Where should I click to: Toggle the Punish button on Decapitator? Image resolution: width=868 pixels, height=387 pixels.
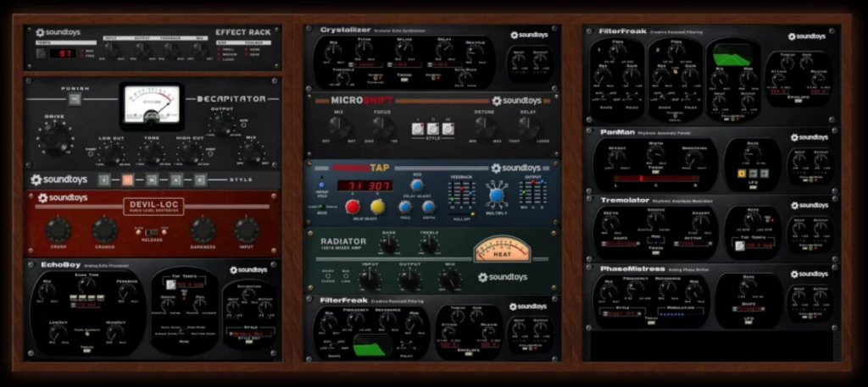coord(75,99)
